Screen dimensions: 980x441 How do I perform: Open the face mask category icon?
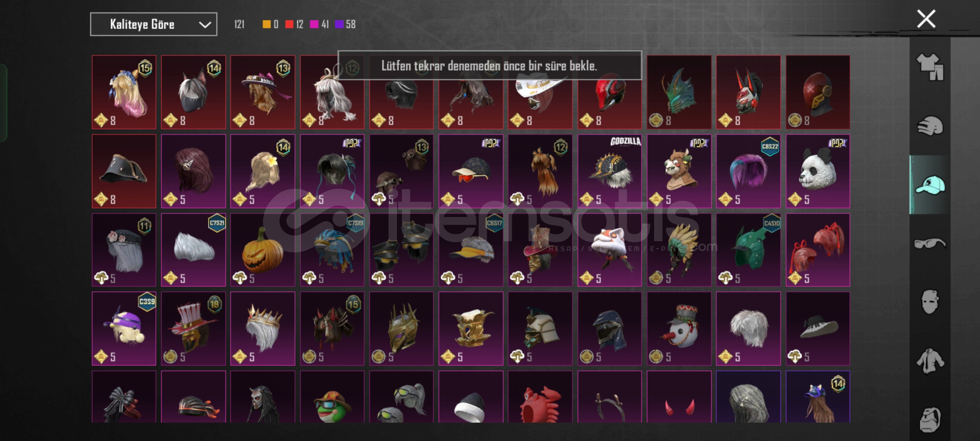930,302
